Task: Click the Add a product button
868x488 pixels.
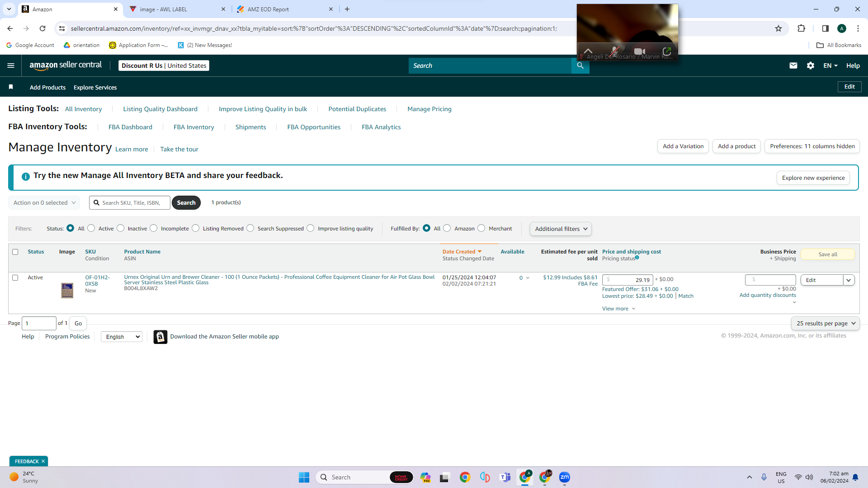Action: point(736,146)
